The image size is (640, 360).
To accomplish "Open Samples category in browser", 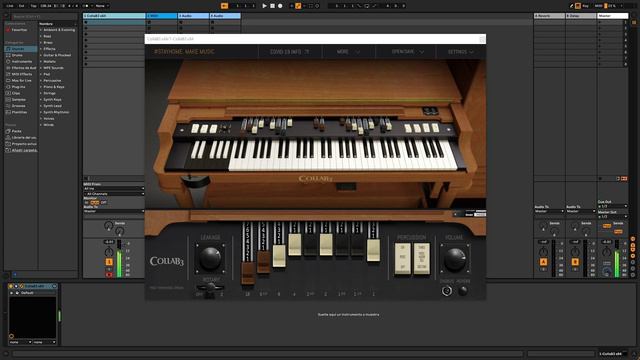I will [x=20, y=99].
